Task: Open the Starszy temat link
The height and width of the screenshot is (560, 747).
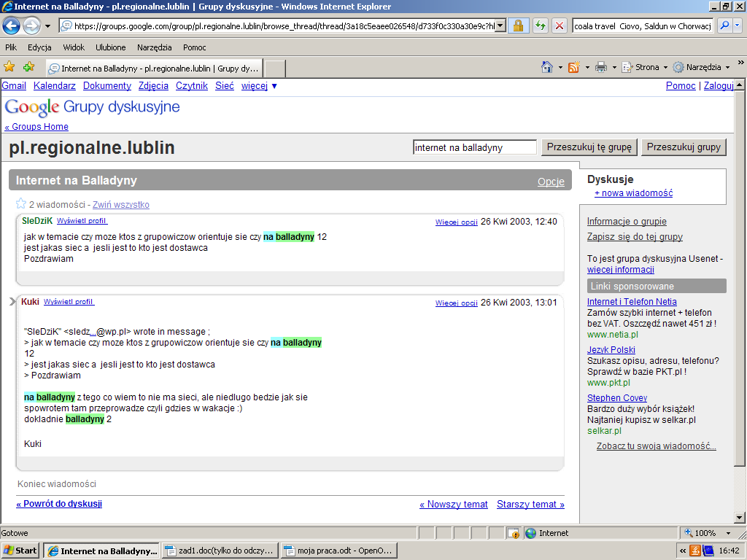Action: point(530,504)
